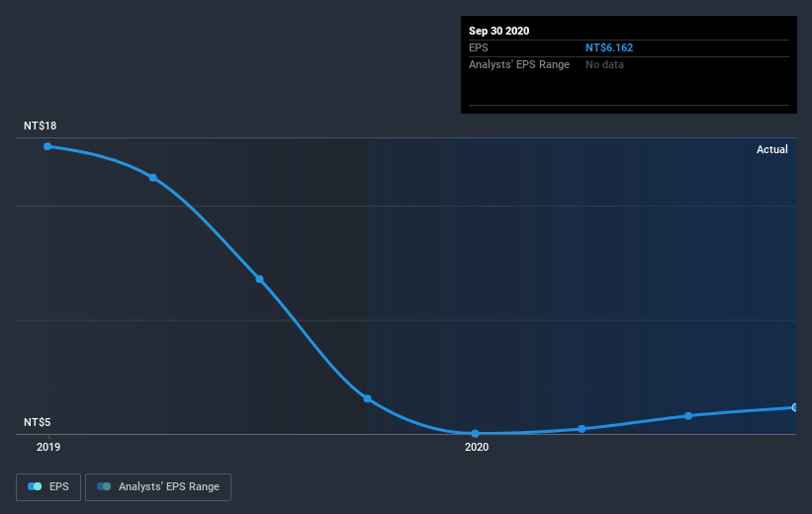Toggle the Analysts' EPS Range legend

158,486
